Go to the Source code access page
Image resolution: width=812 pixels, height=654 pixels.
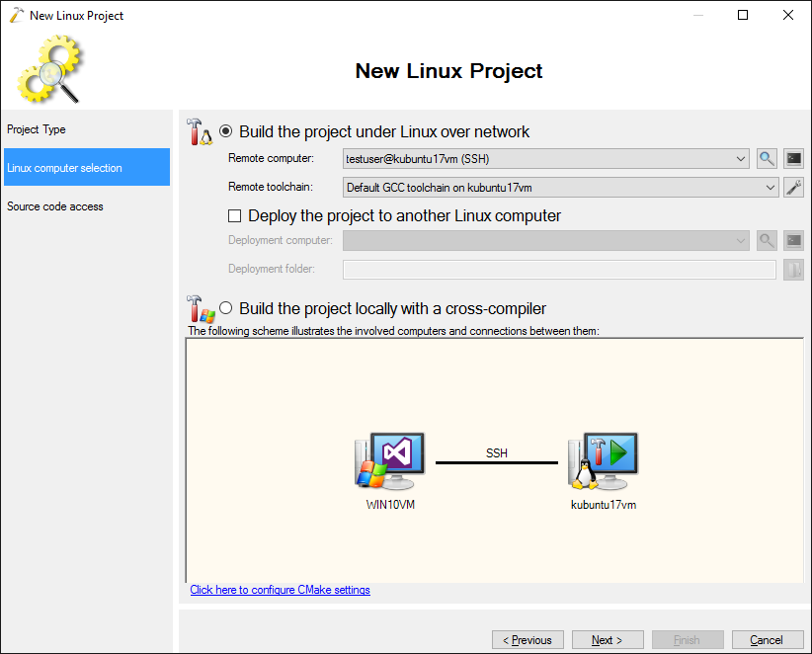(87, 206)
